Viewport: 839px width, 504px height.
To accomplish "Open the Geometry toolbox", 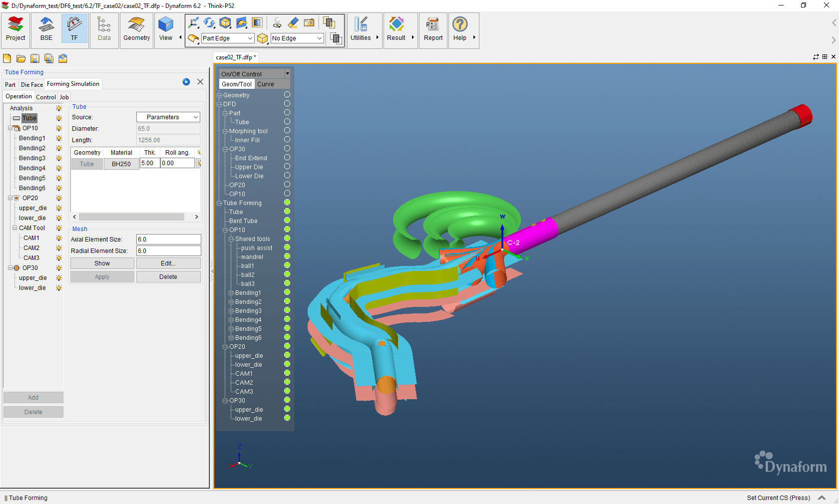I will point(136,30).
